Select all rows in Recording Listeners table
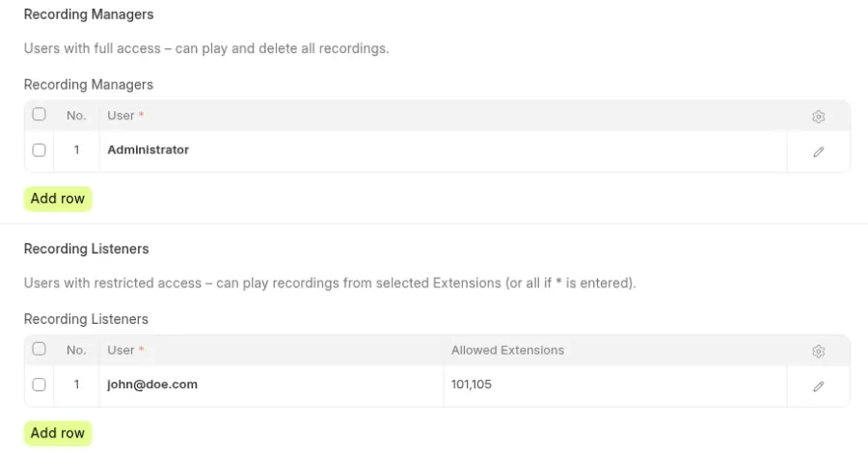This screenshot has height=453, width=868. click(40, 349)
